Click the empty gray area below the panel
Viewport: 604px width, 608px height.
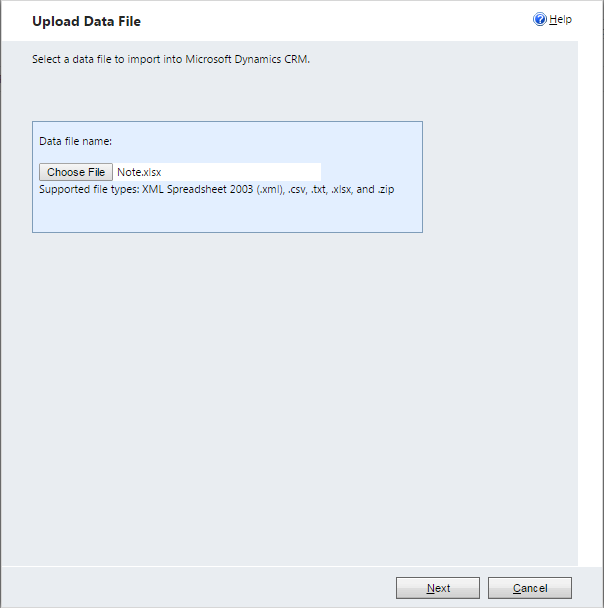point(300,400)
